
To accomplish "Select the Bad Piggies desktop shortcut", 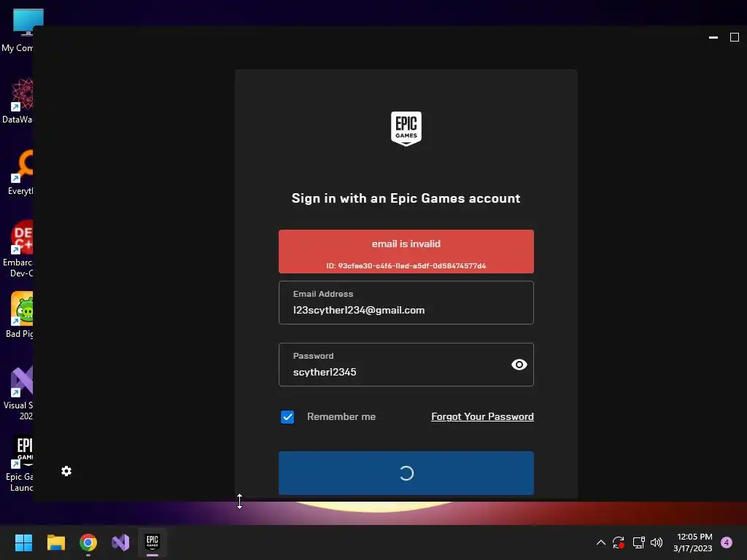I will click(19, 315).
